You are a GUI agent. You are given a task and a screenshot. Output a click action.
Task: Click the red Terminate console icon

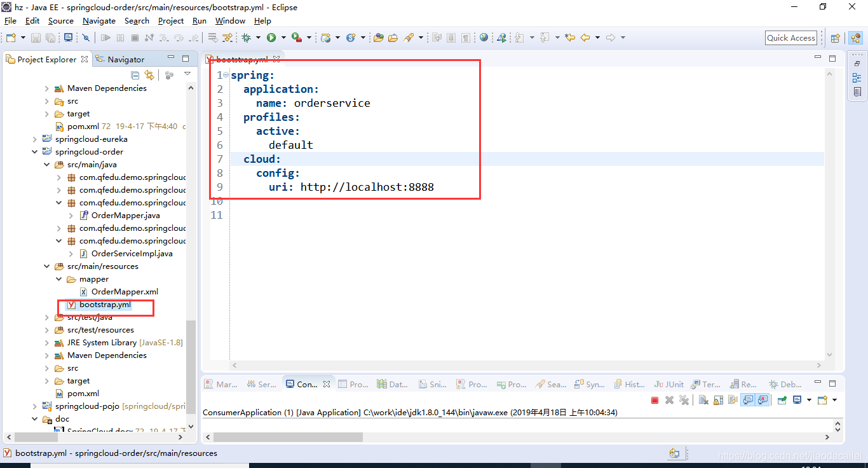click(x=654, y=400)
